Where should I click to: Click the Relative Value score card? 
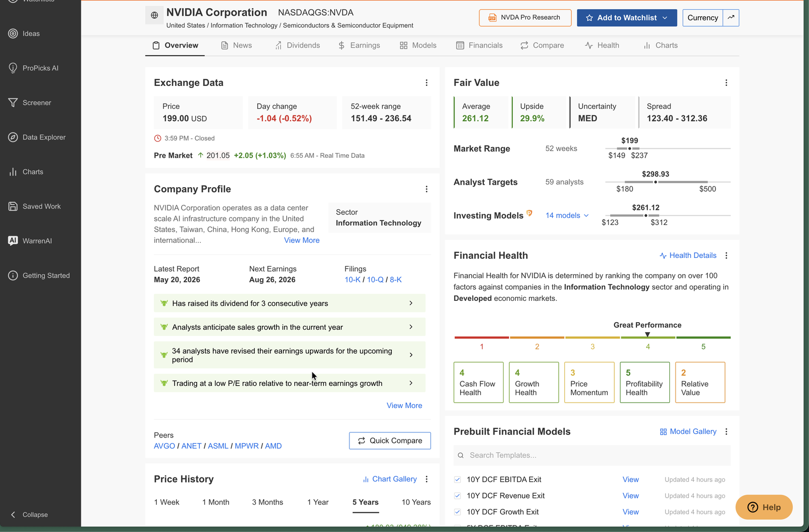point(700,382)
